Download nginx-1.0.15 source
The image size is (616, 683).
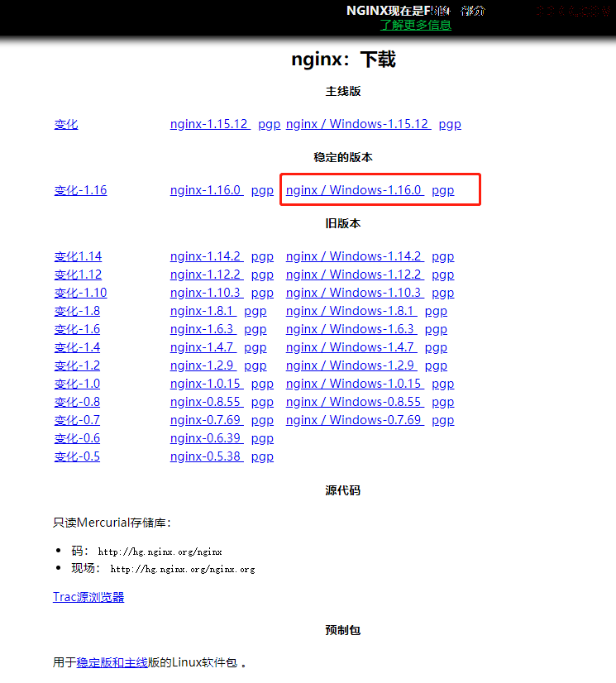[207, 384]
